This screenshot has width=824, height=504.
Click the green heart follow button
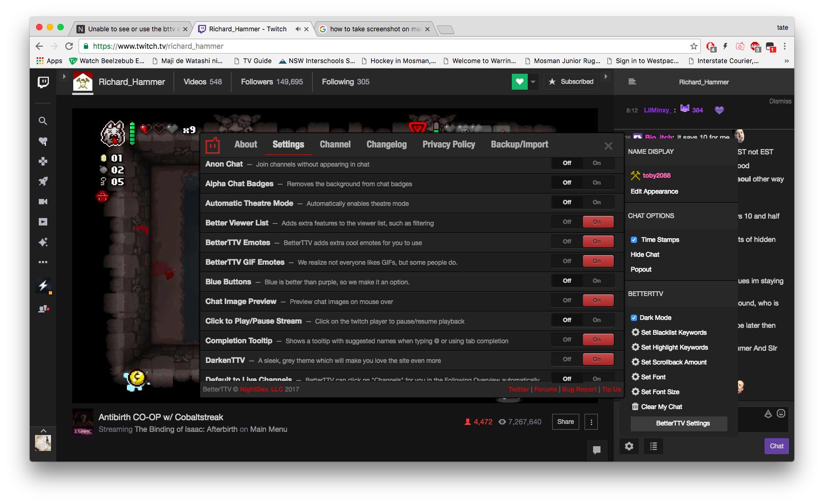click(x=520, y=82)
